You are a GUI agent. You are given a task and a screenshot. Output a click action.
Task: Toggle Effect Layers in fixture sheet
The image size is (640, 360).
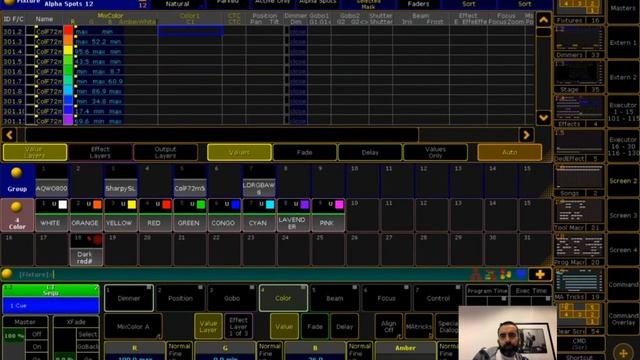point(100,152)
